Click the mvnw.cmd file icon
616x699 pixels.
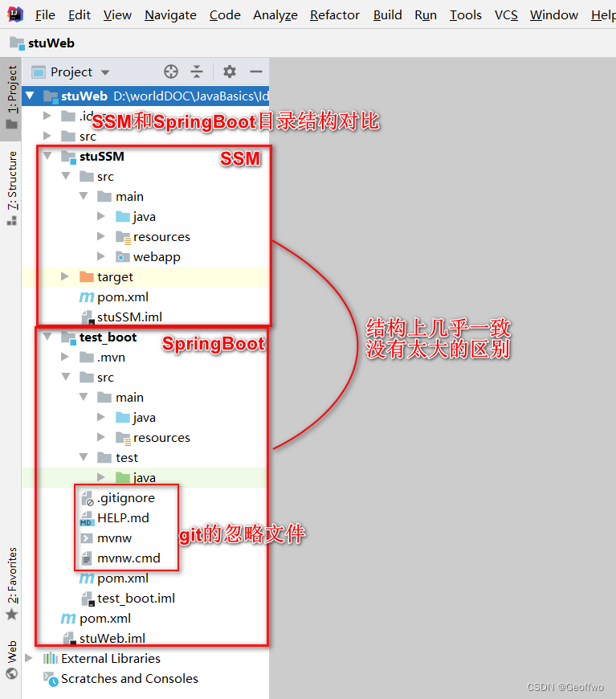coord(87,558)
